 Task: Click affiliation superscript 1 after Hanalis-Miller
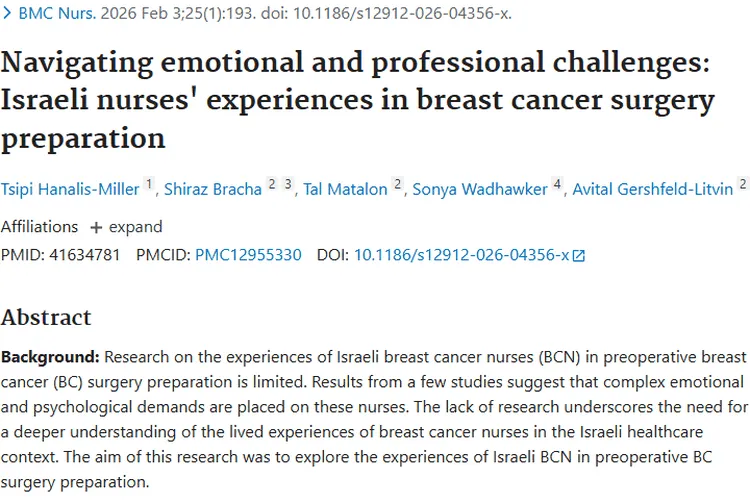[x=149, y=184]
